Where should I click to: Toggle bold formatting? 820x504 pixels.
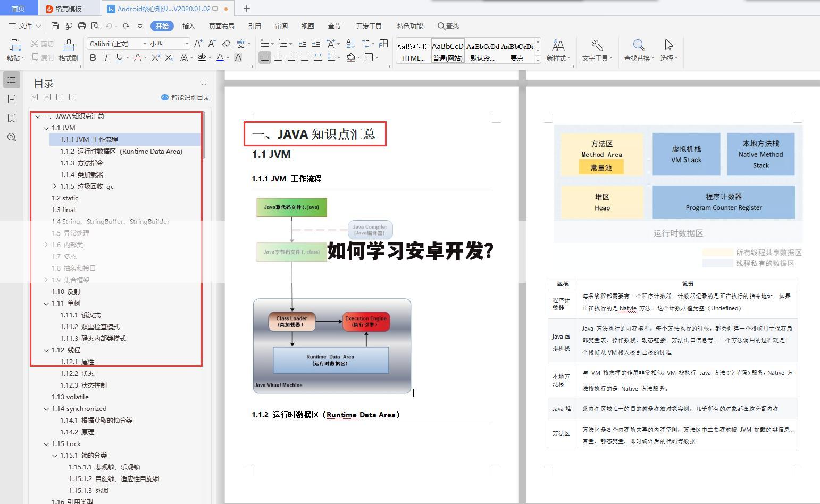[93, 57]
